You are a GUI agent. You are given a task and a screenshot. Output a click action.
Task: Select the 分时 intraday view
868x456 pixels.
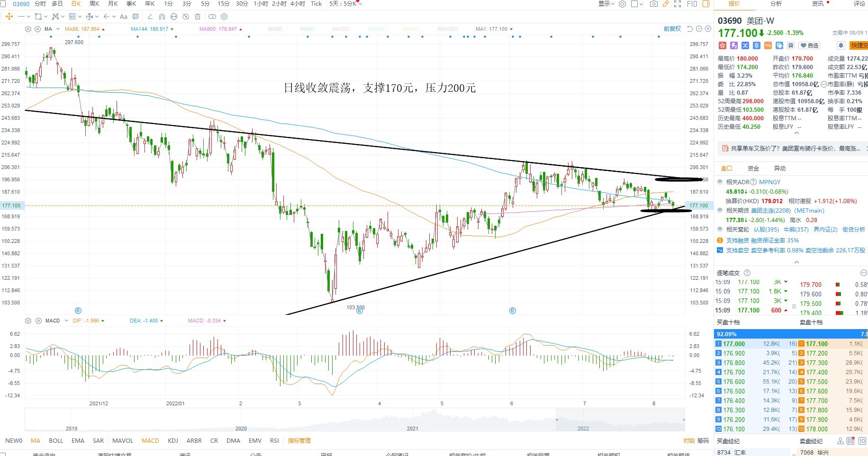coord(40,4)
